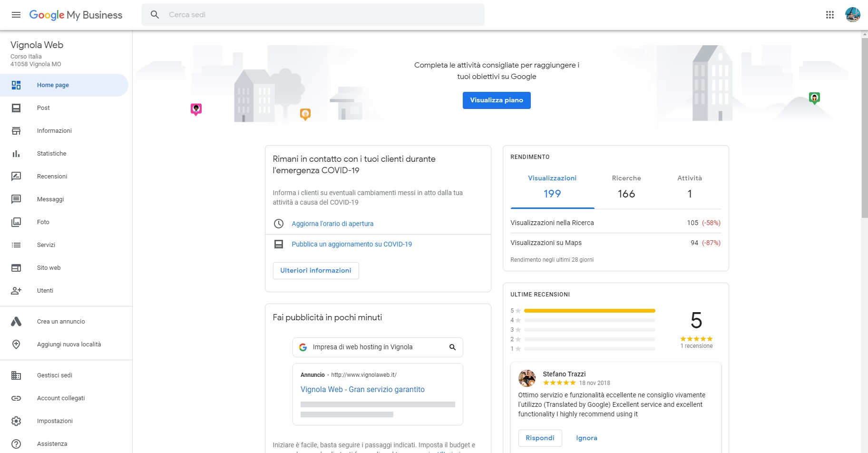Select Recensioni in the sidebar
Screen dimensions: 868x453
(x=52, y=177)
